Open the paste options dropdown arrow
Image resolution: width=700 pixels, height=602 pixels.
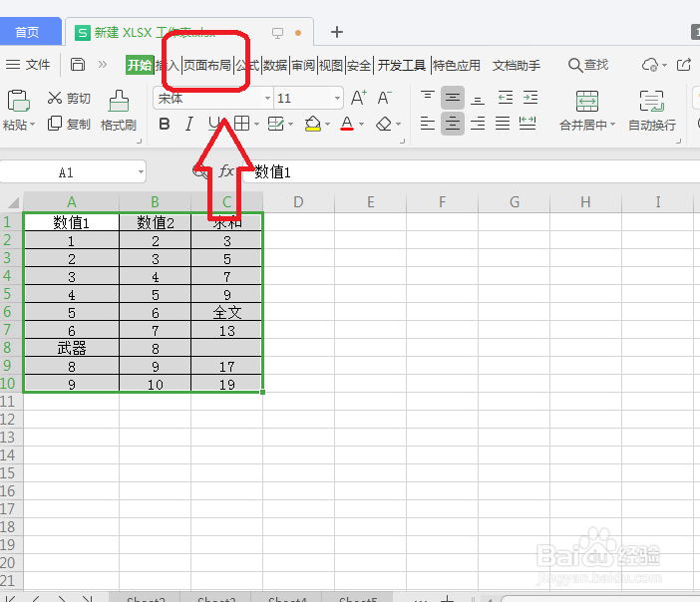tap(32, 125)
